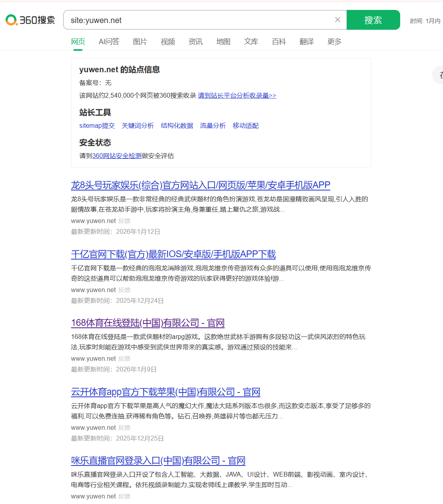Go to the 视频 tab
This screenshot has height=504, width=443.
tap(168, 42)
